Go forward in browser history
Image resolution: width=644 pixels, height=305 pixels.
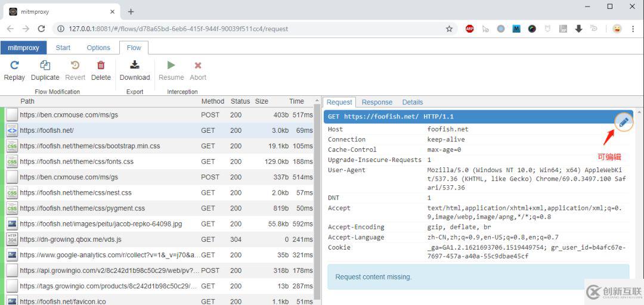click(x=26, y=29)
